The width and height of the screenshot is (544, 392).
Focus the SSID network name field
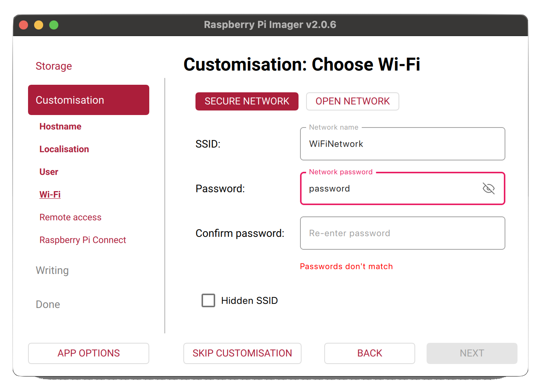pyautogui.click(x=402, y=144)
